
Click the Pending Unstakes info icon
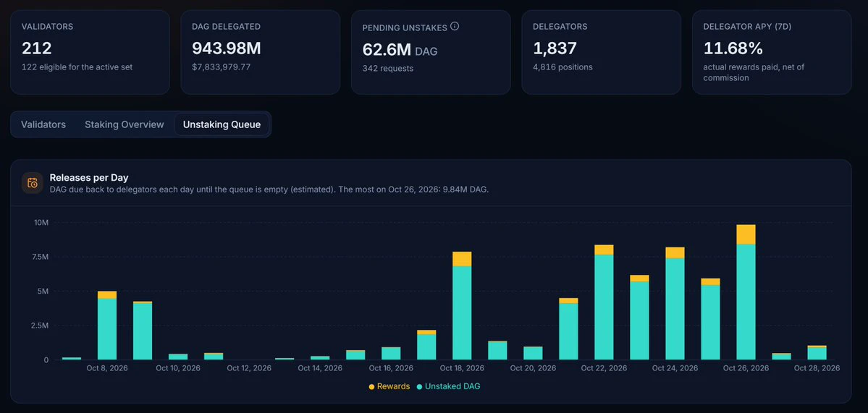point(455,26)
